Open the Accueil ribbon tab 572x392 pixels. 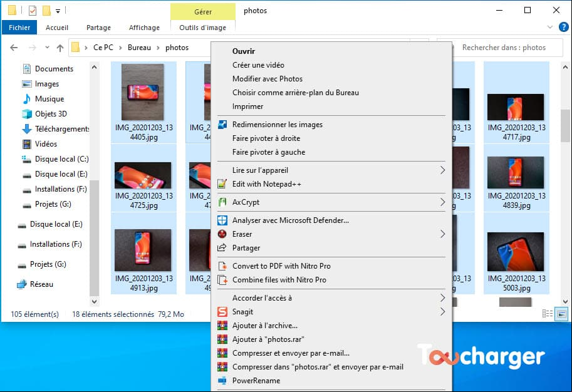click(x=57, y=28)
